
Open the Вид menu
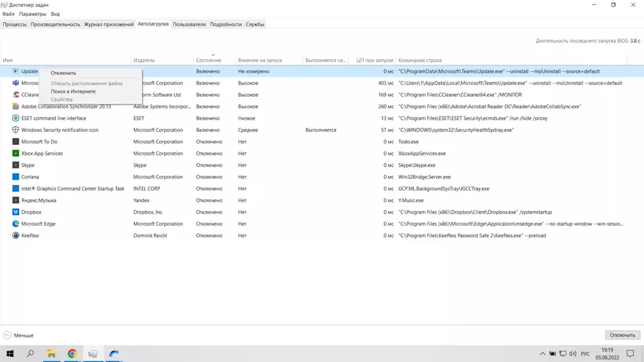pyautogui.click(x=55, y=14)
